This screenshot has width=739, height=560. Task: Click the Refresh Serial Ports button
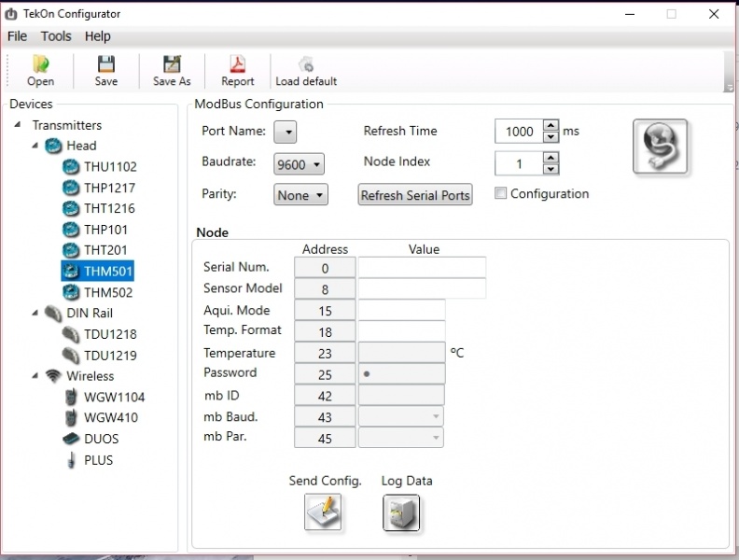click(415, 195)
